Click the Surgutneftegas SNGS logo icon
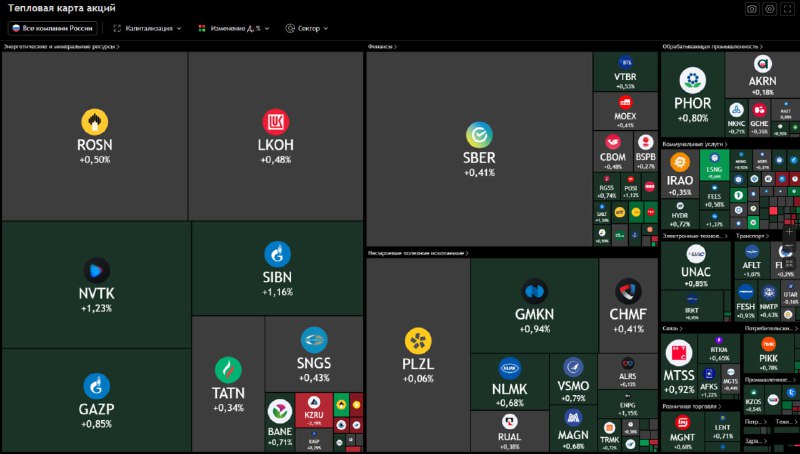Screen dimensions: 800x454 [314, 340]
